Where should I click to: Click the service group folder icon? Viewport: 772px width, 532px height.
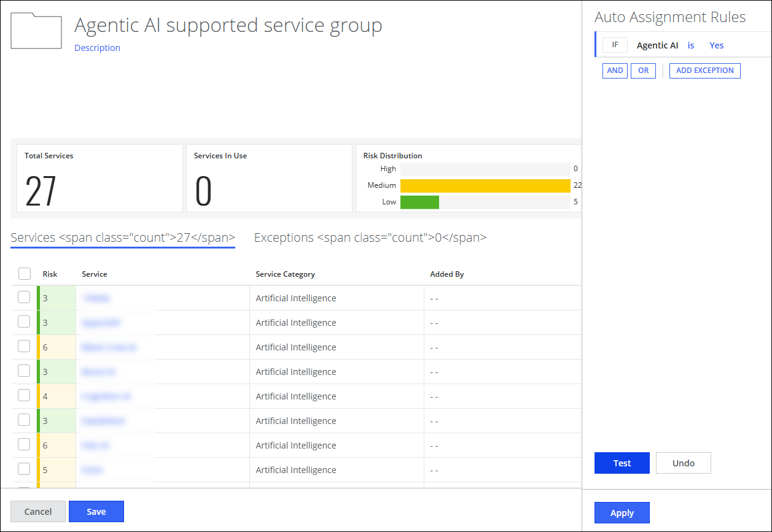point(36,31)
